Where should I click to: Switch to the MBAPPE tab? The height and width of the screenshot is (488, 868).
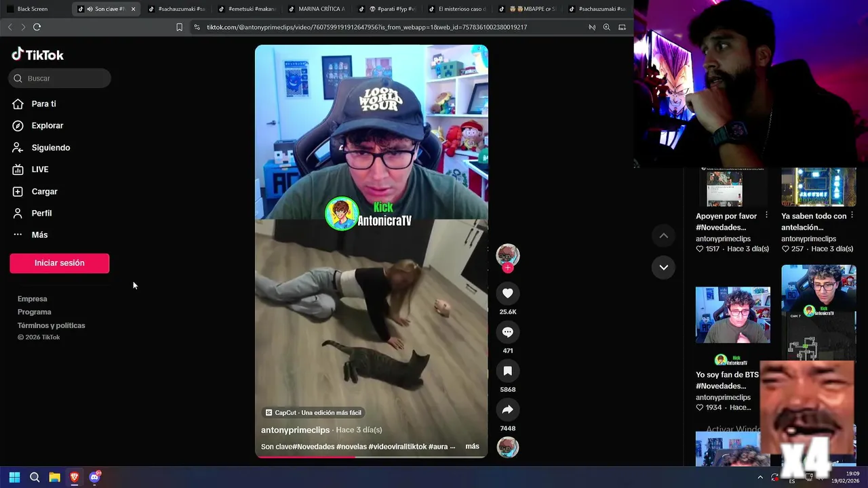click(x=527, y=9)
